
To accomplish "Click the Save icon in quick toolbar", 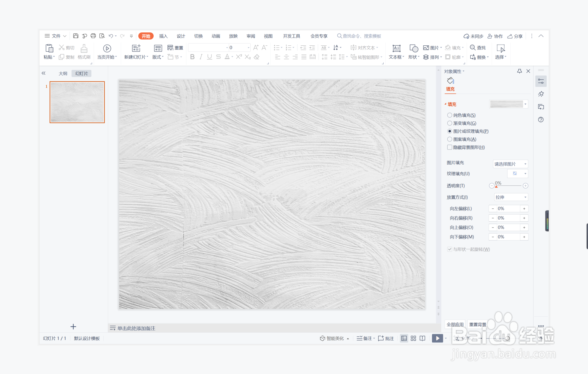I will (x=76, y=36).
